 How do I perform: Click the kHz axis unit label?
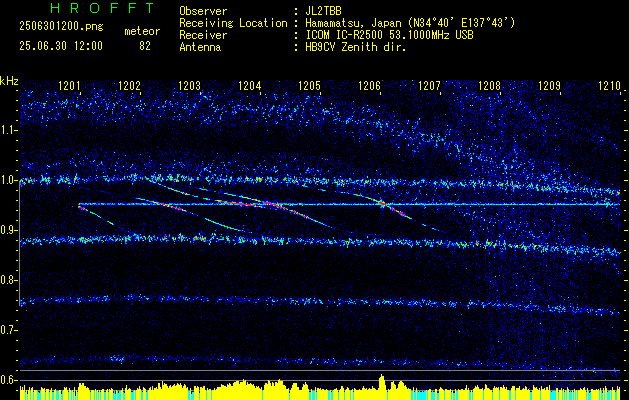point(9,81)
